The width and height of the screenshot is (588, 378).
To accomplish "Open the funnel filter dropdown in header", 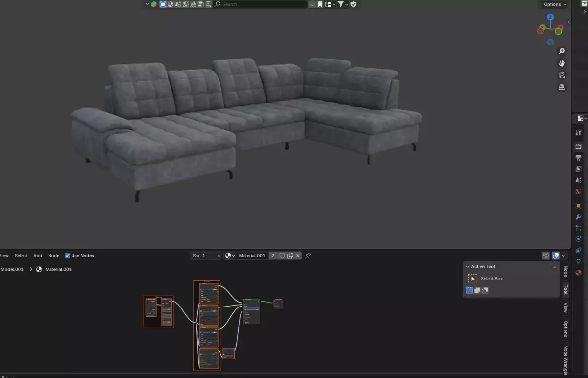I will (343, 4).
